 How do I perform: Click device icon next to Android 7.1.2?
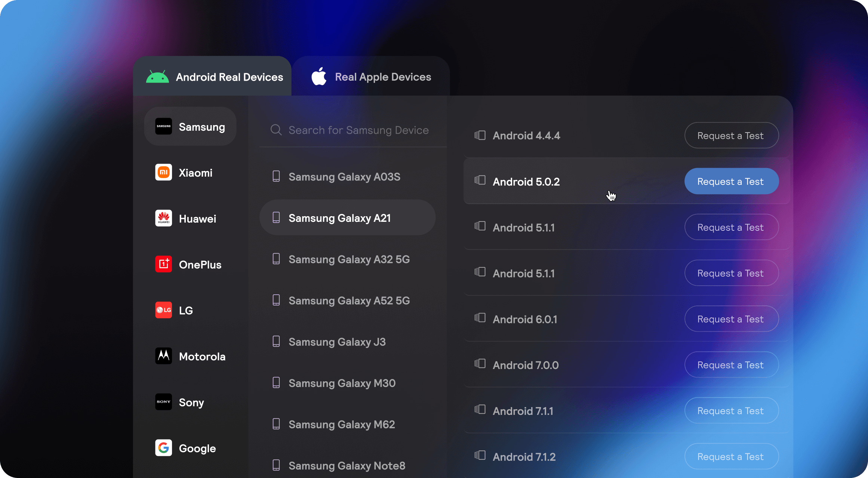480,456
